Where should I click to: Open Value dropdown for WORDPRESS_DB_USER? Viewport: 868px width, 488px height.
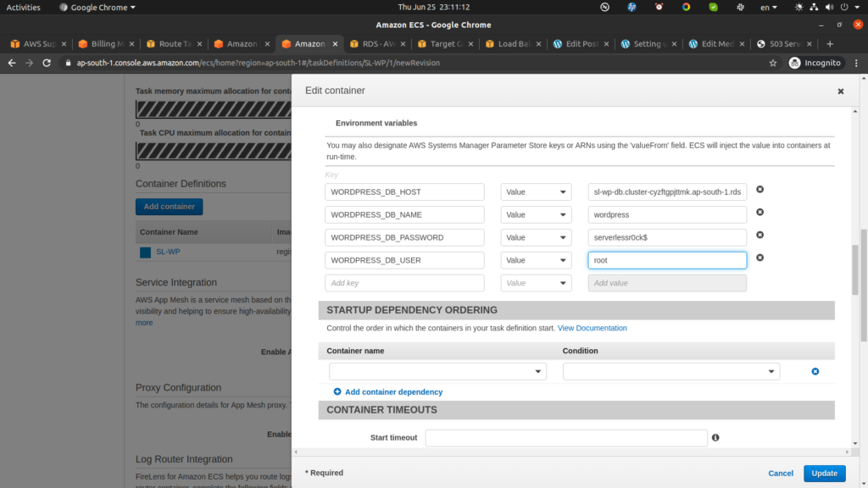click(x=536, y=260)
